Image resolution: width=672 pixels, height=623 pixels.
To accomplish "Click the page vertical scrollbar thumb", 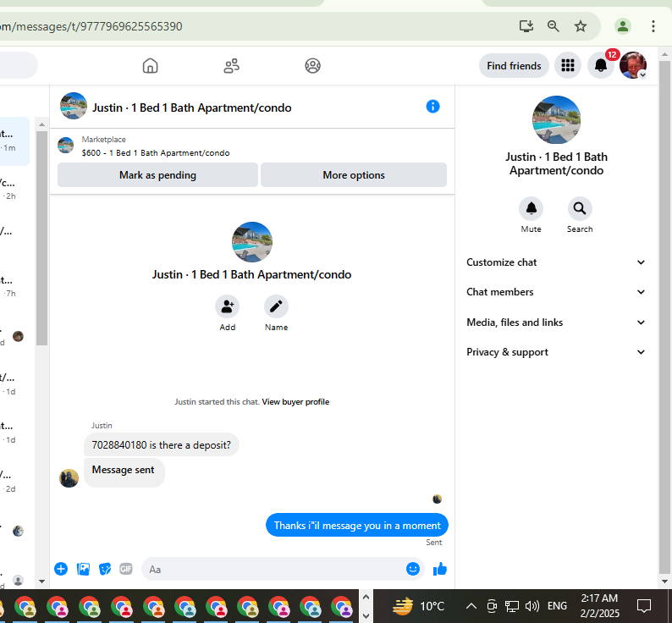I will (664, 317).
